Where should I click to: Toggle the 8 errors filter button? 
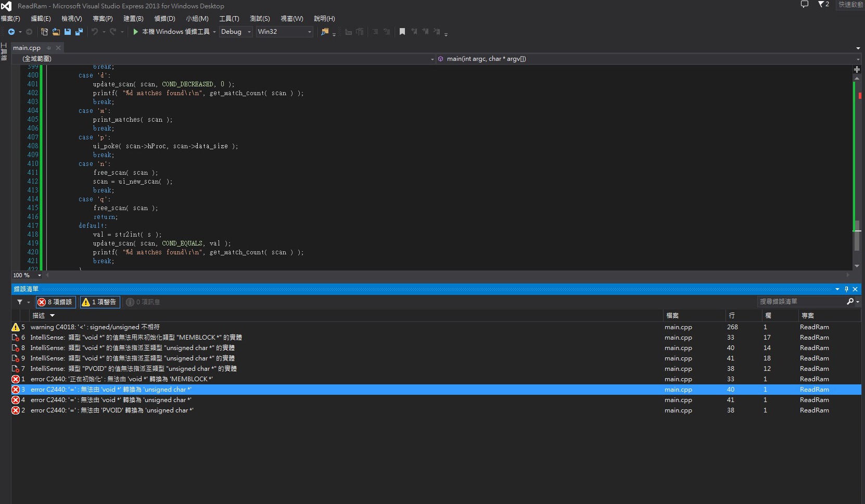55,302
